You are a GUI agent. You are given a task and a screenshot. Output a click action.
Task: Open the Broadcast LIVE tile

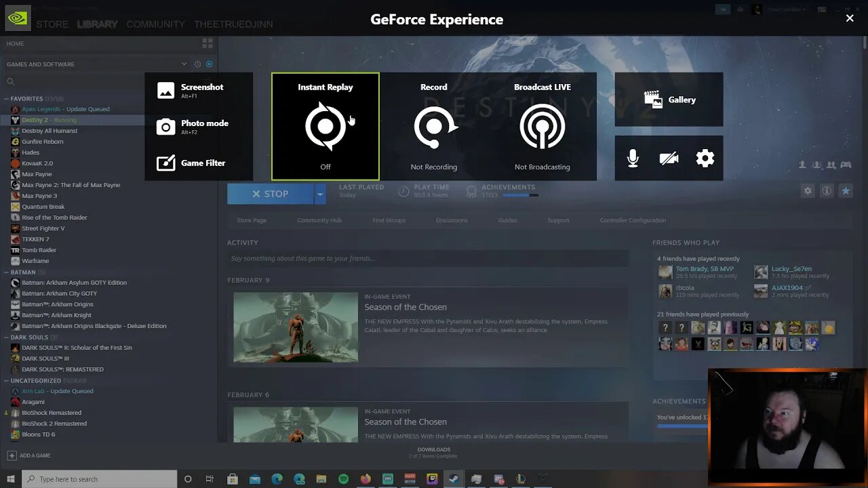pyautogui.click(x=542, y=127)
